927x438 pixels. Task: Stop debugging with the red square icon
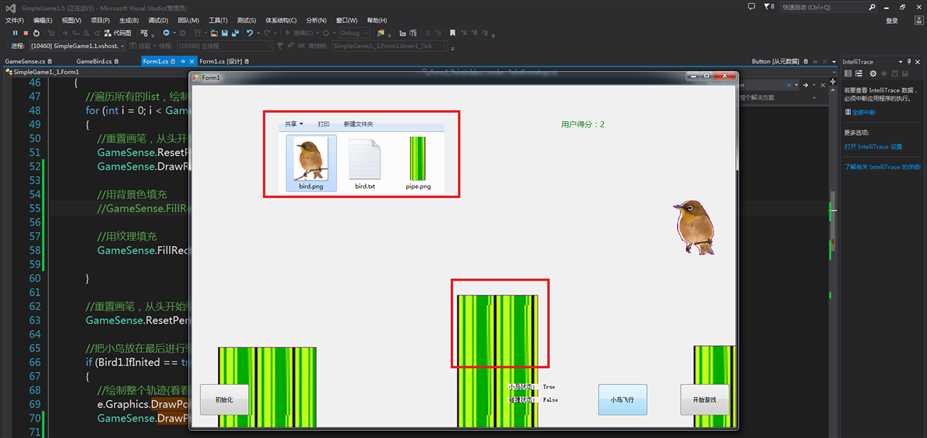click(x=26, y=33)
